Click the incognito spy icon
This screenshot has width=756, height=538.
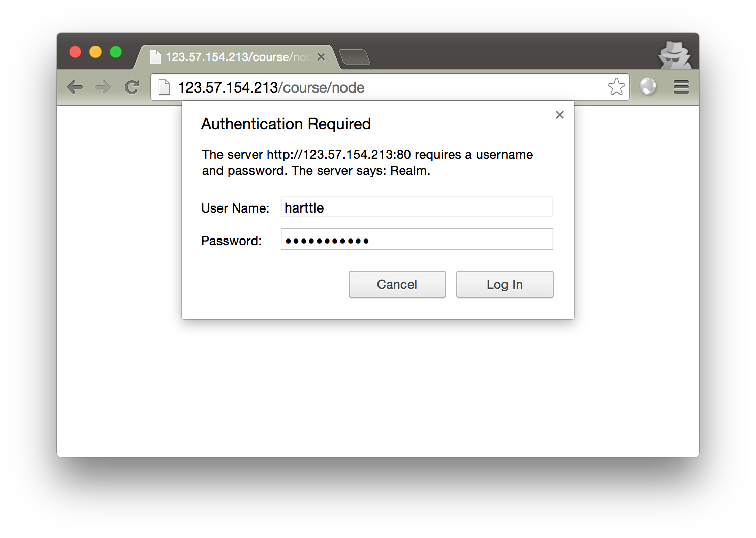674,56
